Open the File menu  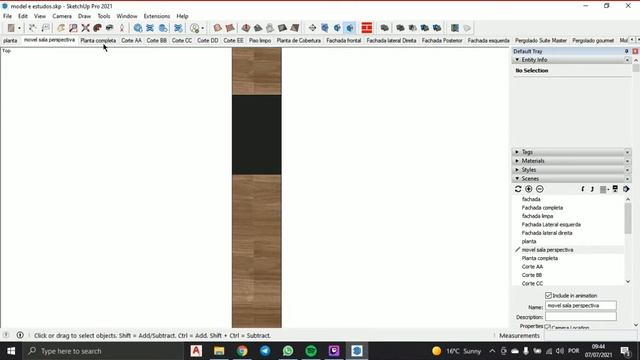(7, 16)
